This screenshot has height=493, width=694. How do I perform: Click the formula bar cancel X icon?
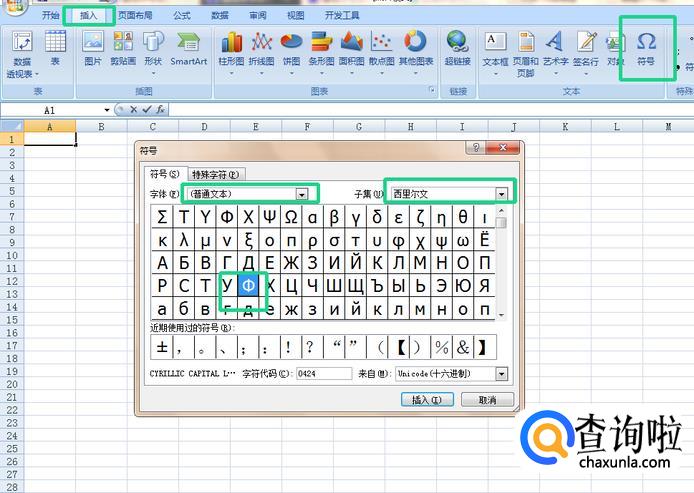tap(133, 109)
